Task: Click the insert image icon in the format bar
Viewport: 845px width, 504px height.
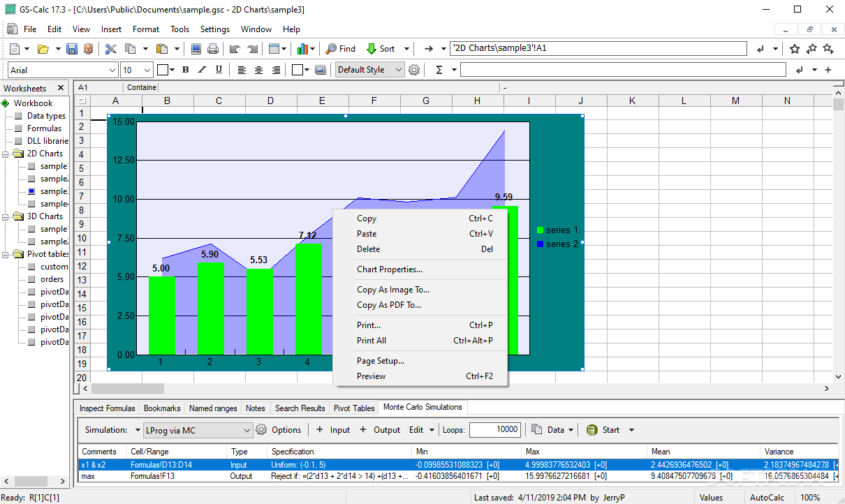Action: click(x=321, y=70)
